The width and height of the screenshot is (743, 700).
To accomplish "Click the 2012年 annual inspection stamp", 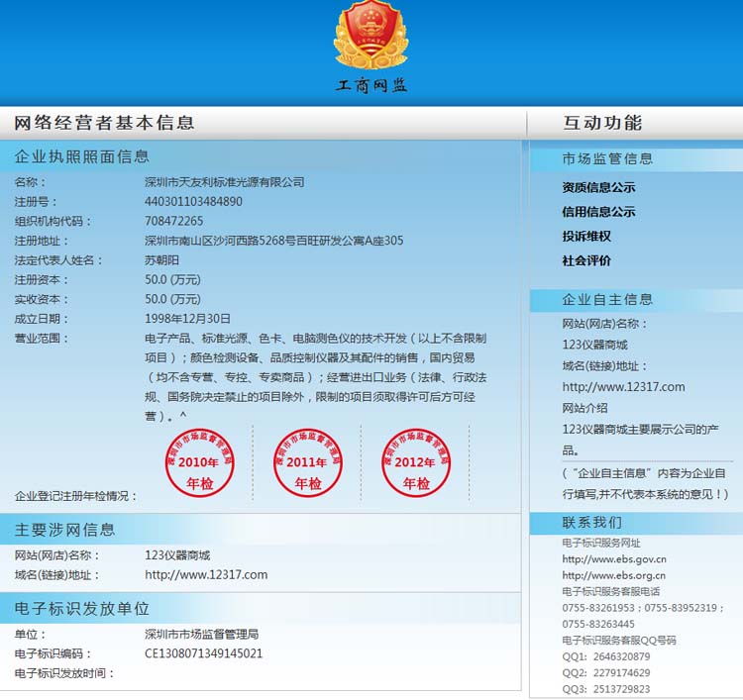I will 416,462.
